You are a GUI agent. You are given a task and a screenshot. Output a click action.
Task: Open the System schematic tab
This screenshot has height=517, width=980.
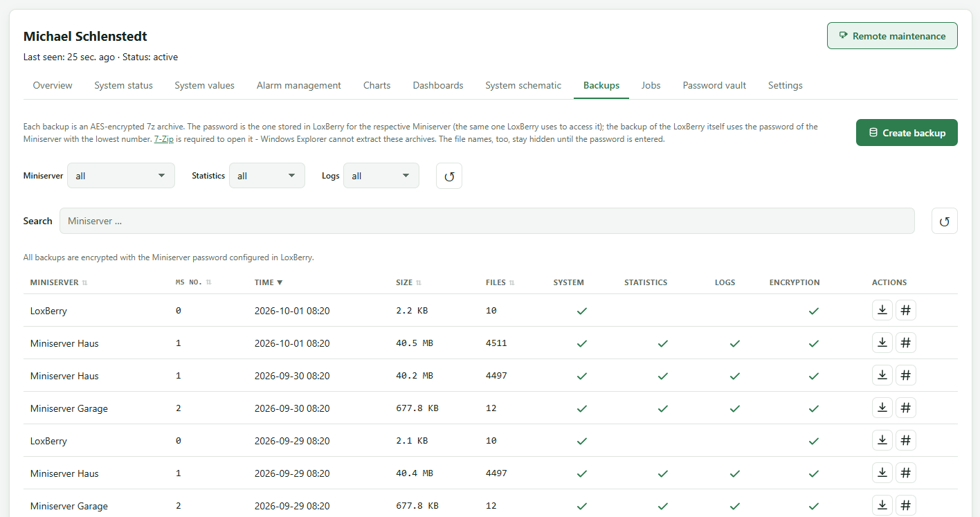coord(523,85)
